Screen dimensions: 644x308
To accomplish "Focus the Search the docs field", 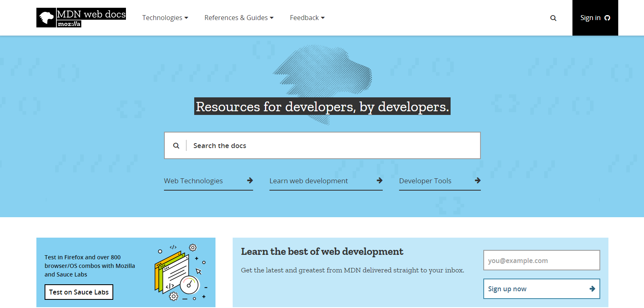I will point(322,146).
